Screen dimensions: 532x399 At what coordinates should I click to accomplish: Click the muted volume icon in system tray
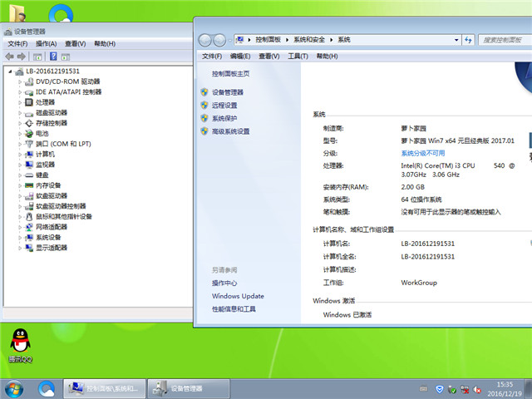tap(476, 390)
